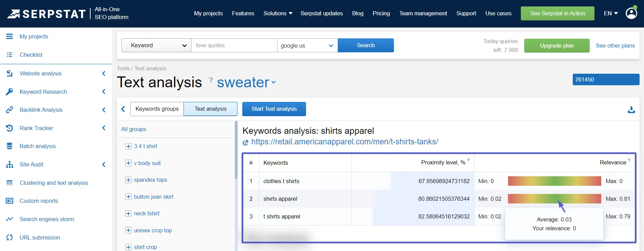Open the americanapparel t-shirts-tanks URL
This screenshot has height=251, width=644.
tap(345, 142)
